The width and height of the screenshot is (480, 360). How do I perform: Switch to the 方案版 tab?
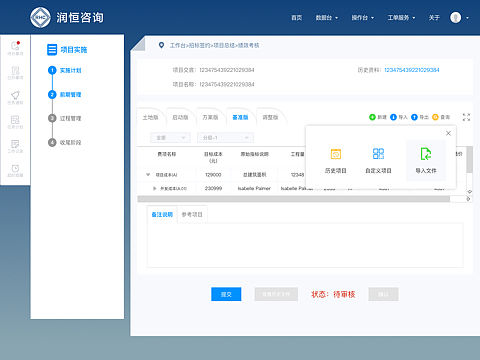(x=210, y=117)
